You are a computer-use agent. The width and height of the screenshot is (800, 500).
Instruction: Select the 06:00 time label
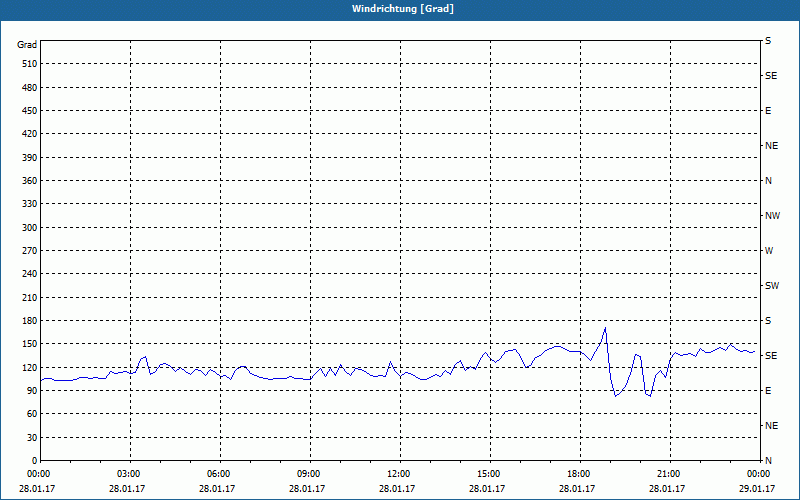(x=220, y=474)
